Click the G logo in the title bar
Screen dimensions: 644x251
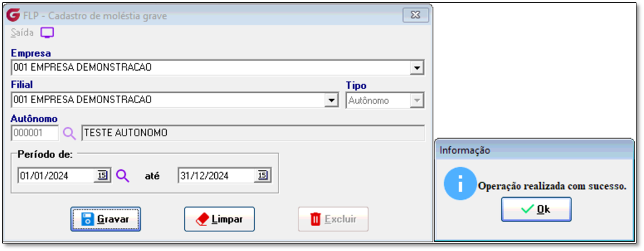[x=13, y=16]
